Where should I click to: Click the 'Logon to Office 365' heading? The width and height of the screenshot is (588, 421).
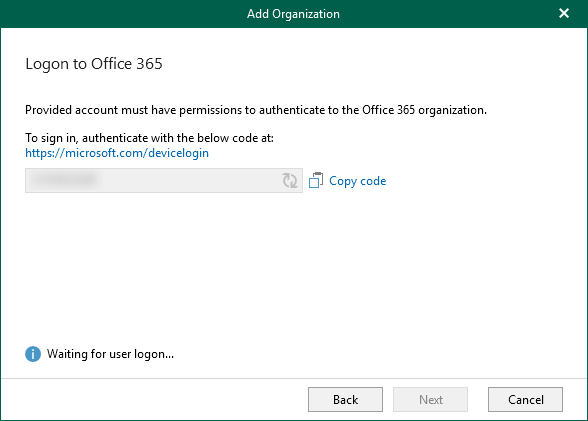pos(94,64)
